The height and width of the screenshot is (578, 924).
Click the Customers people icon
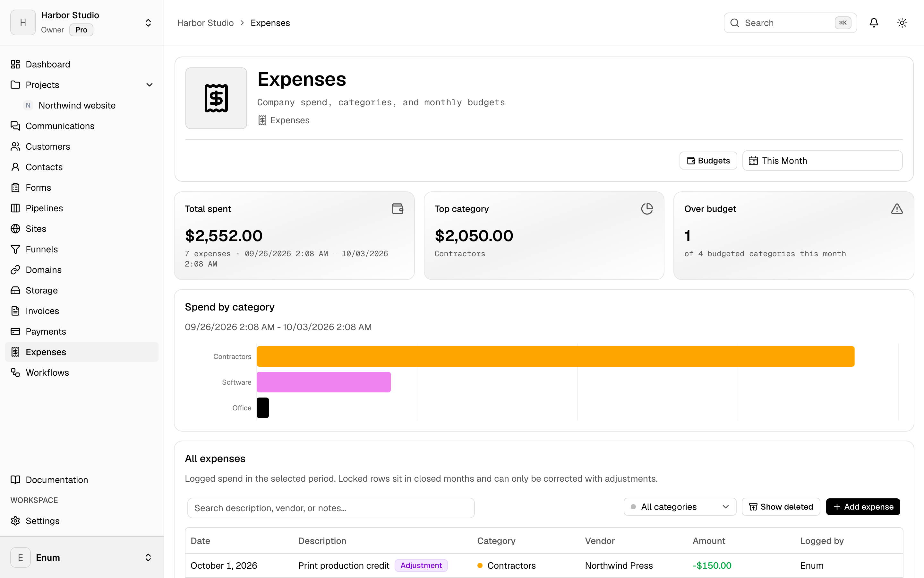(15, 146)
